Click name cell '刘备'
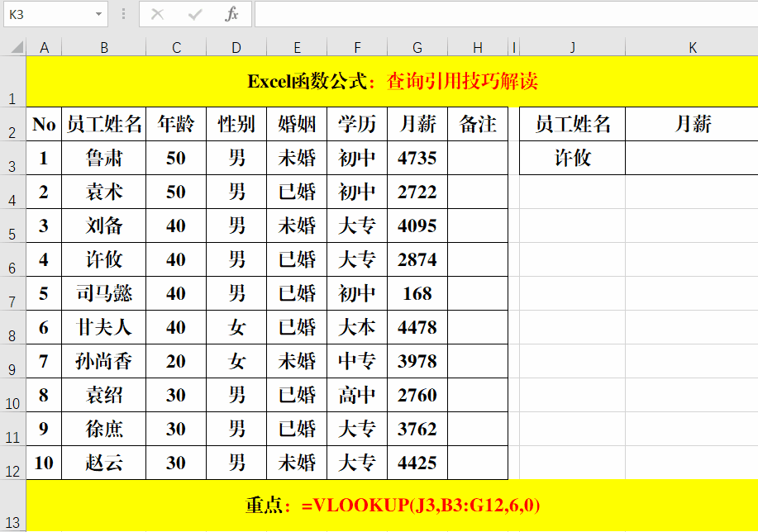The image size is (758, 532). 104,226
